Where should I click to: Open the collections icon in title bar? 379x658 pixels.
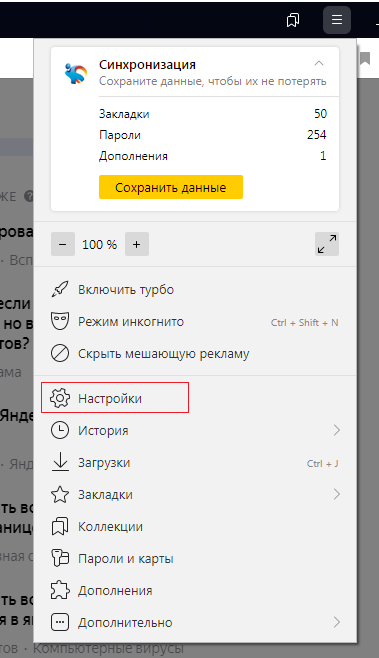[293, 20]
